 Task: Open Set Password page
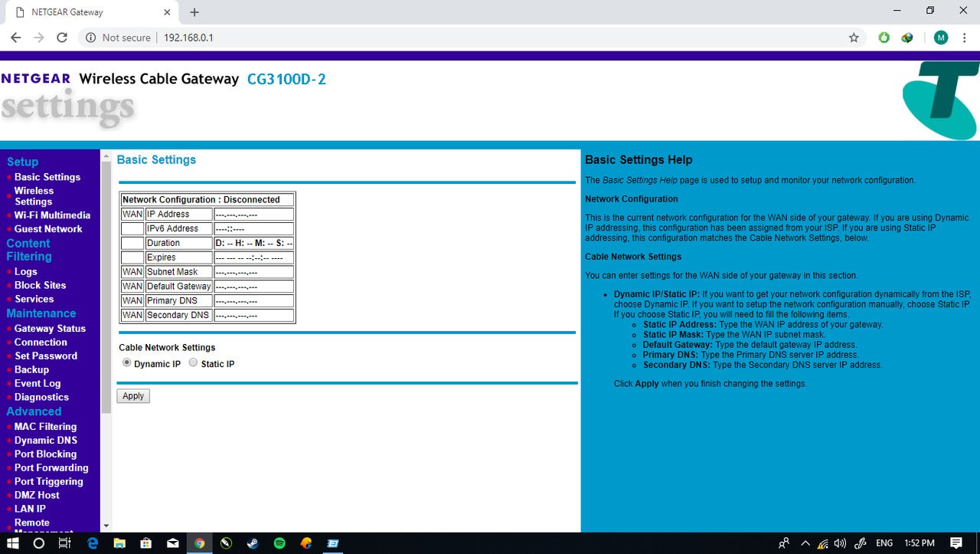tap(46, 356)
